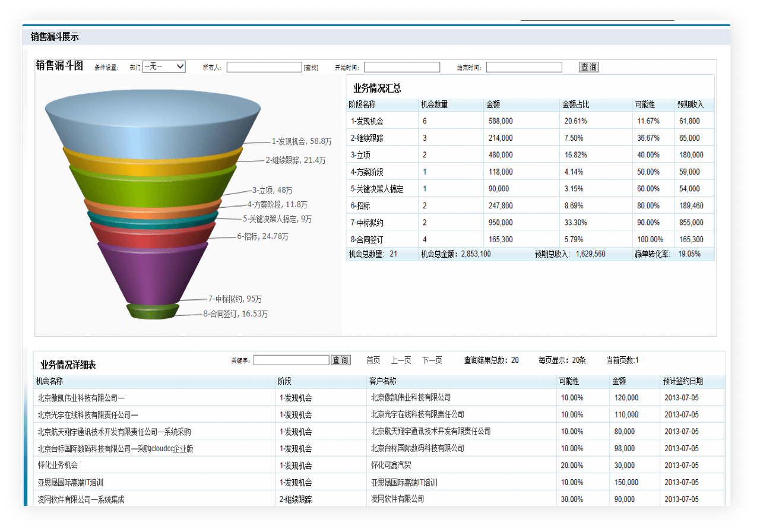Select summary row cell 4-方案阶段
The image size is (760, 532).
367,172
